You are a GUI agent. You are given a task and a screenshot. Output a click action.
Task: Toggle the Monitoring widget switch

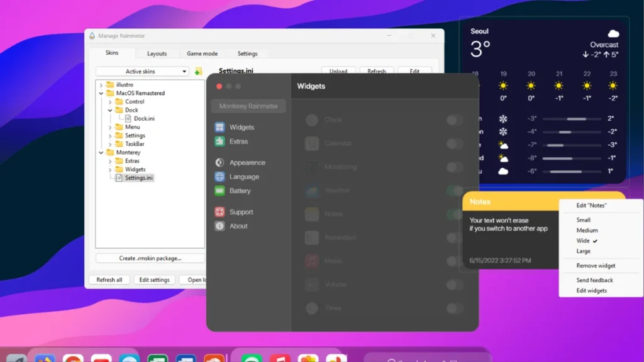pos(455,167)
